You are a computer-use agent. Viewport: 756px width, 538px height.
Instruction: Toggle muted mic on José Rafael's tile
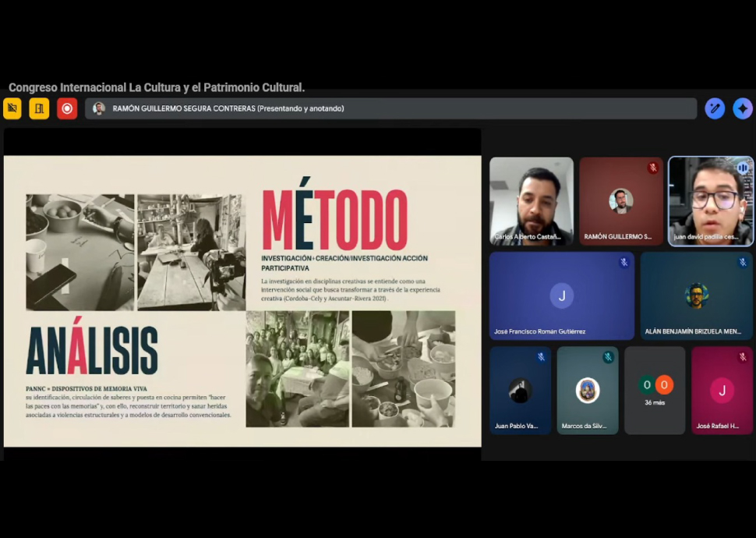[742, 357]
